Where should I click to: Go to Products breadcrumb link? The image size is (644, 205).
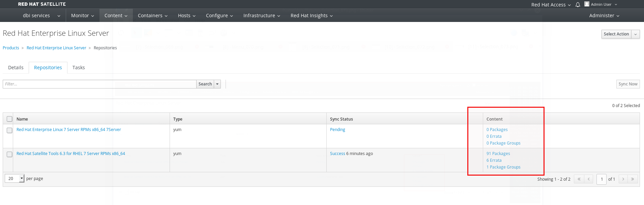click(x=11, y=48)
